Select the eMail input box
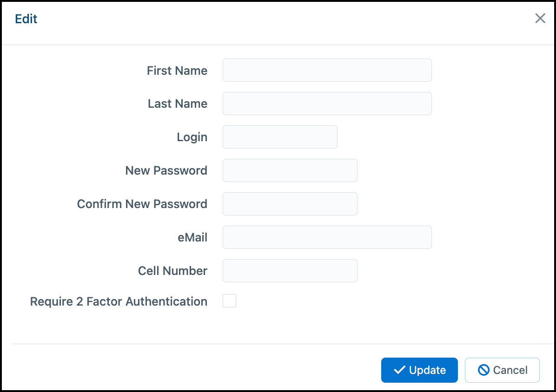 327,237
